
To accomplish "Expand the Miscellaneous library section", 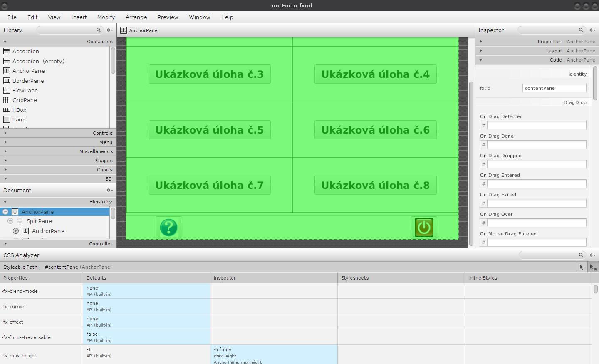I will (5, 151).
